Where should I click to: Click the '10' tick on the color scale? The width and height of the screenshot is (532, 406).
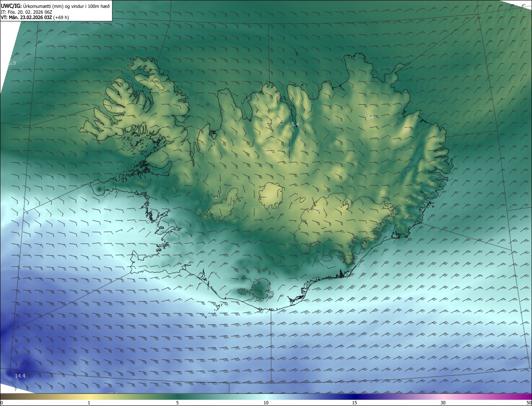[x=266, y=403]
